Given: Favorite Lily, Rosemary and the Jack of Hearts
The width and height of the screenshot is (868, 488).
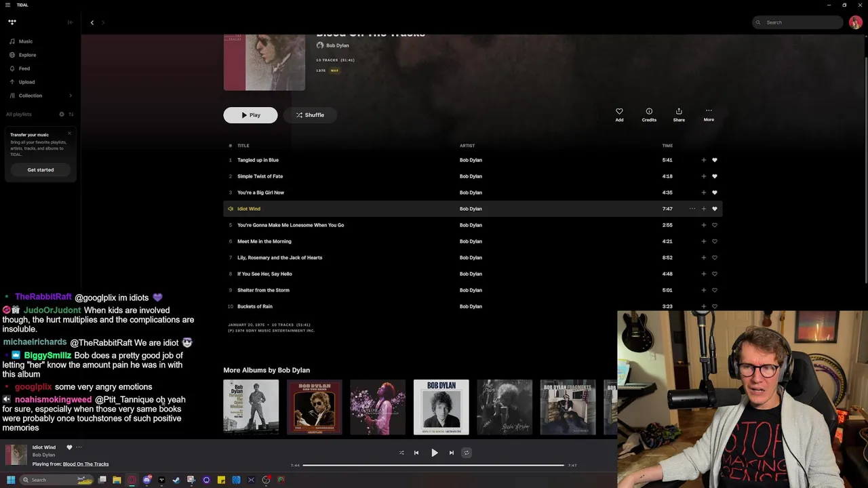Looking at the screenshot, I should 715,258.
